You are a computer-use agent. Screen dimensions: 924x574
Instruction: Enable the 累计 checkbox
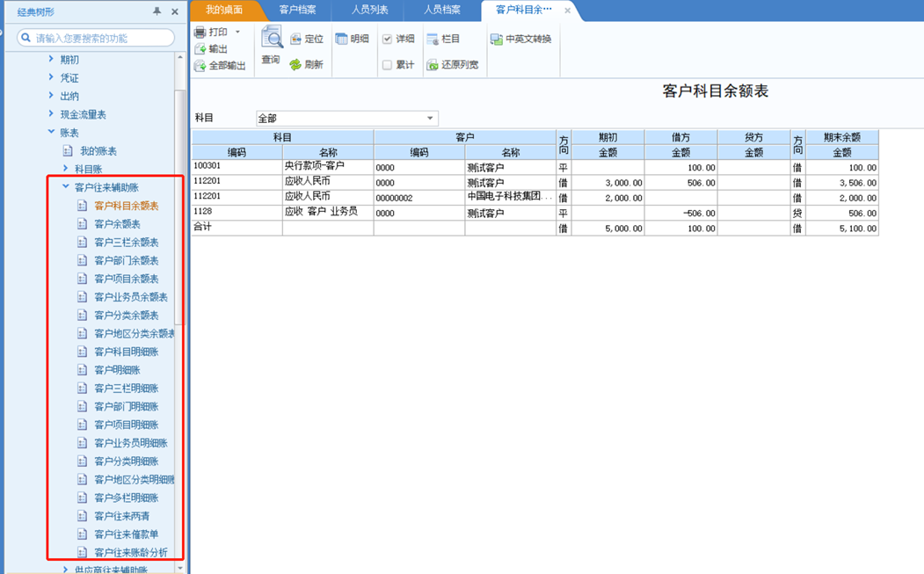388,65
